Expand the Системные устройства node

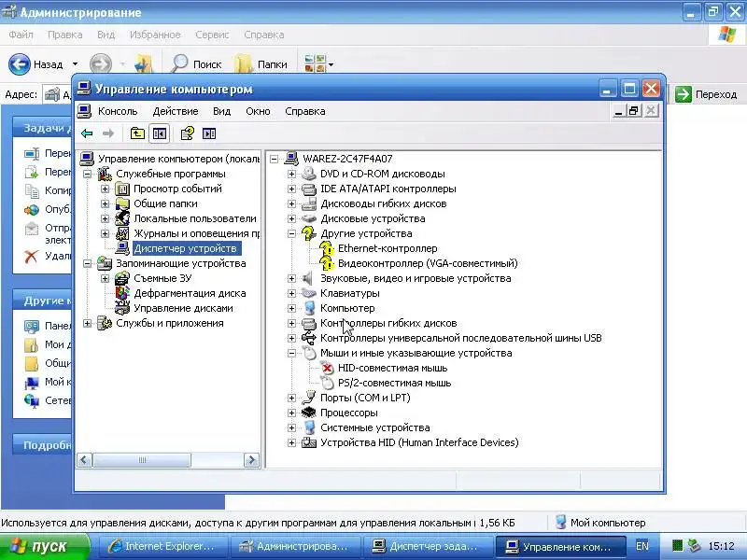click(x=291, y=427)
